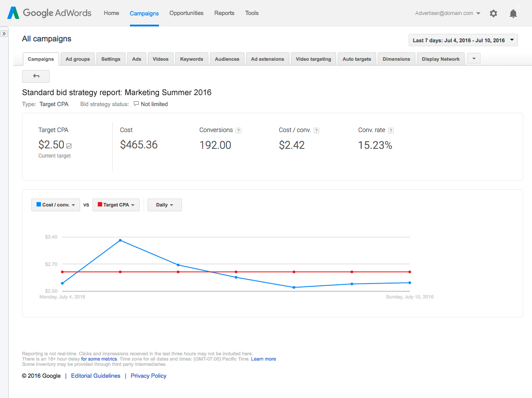
Task: Click the Google AdWords logo
Action: [48, 13]
